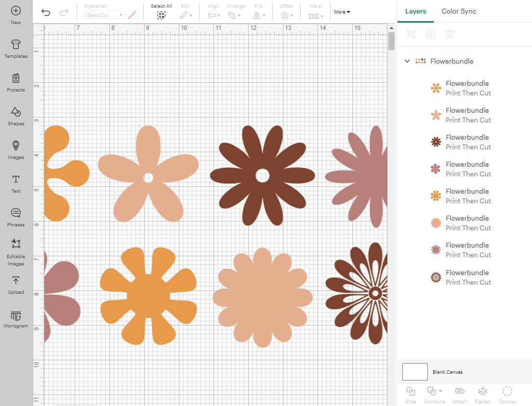Image resolution: width=532 pixels, height=406 pixels.
Task: Select the Shapes tool in the sidebar
Action: tap(15, 117)
